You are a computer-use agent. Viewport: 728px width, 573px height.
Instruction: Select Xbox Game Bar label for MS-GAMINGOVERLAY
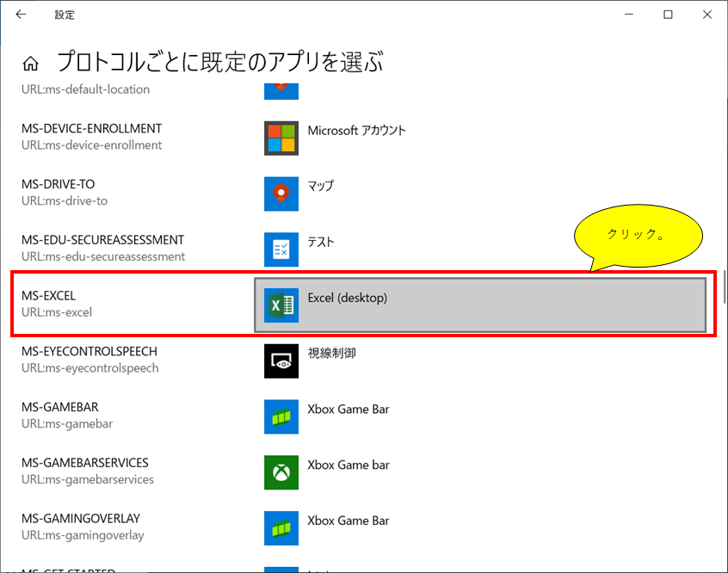349,521
